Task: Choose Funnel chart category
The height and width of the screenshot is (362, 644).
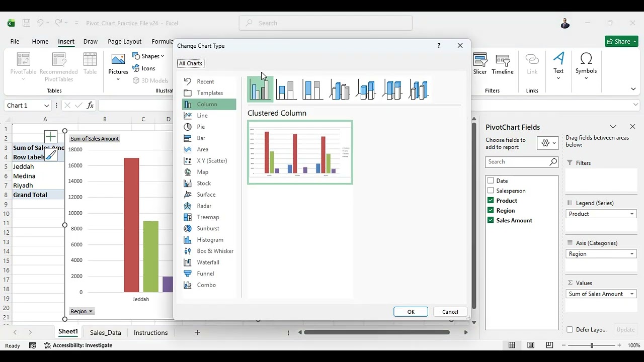Action: (x=209, y=274)
